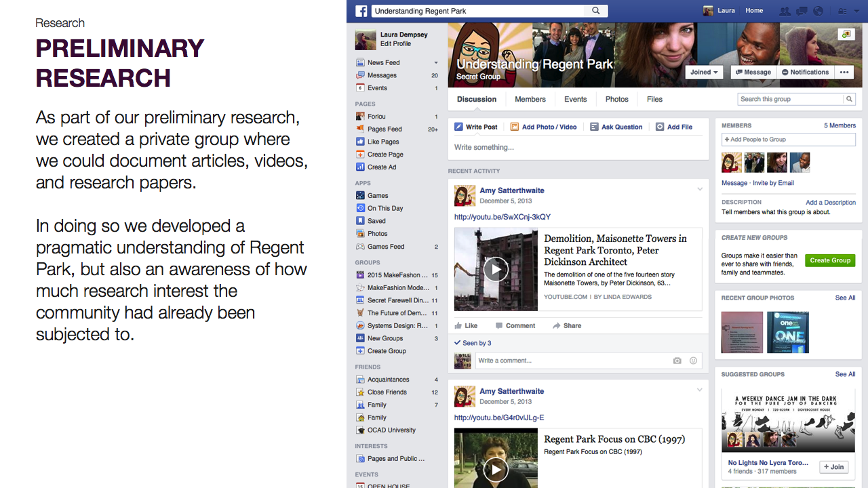Click 5 Members link
Image resolution: width=868 pixels, height=488 pixels.
pos(840,125)
